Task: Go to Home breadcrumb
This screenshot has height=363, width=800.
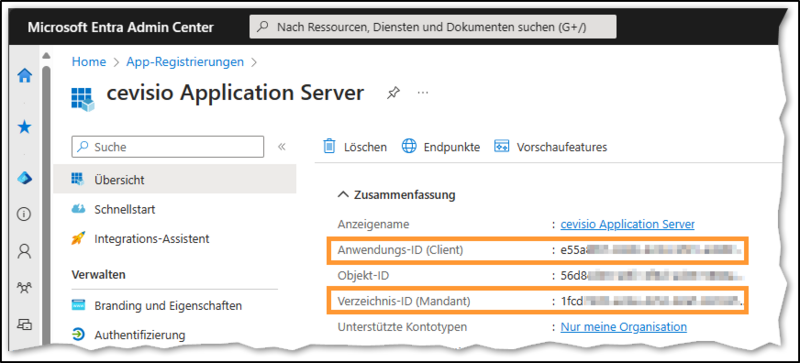Action: tap(89, 62)
